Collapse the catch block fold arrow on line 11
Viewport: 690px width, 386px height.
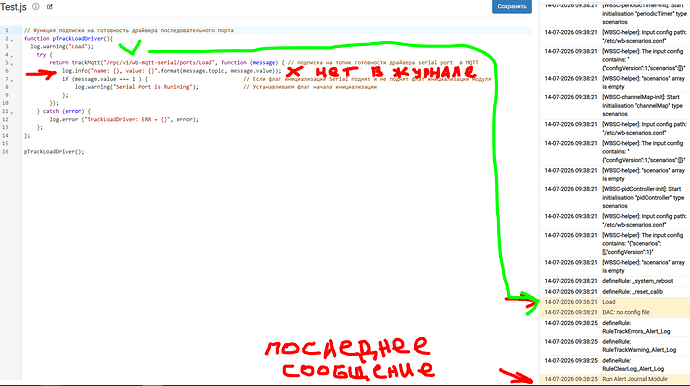click(12, 112)
